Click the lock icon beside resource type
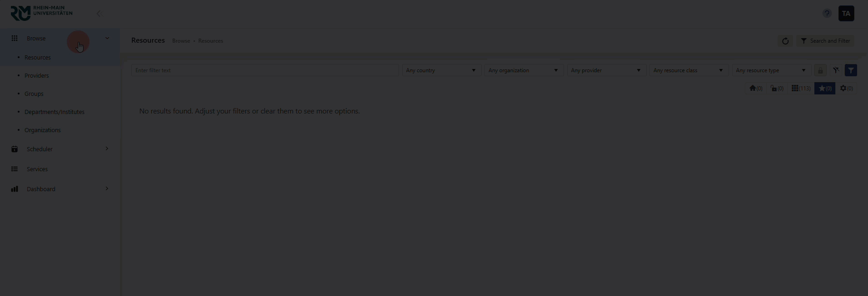The width and height of the screenshot is (868, 296). tap(820, 70)
